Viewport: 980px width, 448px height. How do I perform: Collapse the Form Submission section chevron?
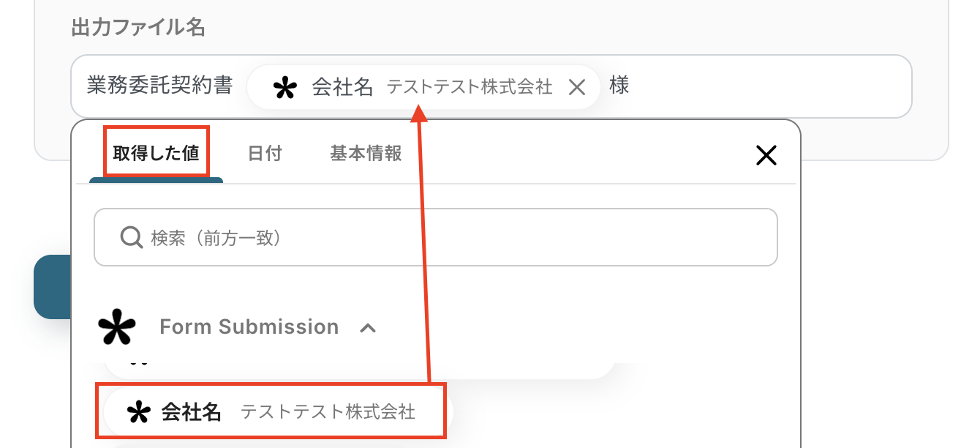pyautogui.click(x=368, y=328)
